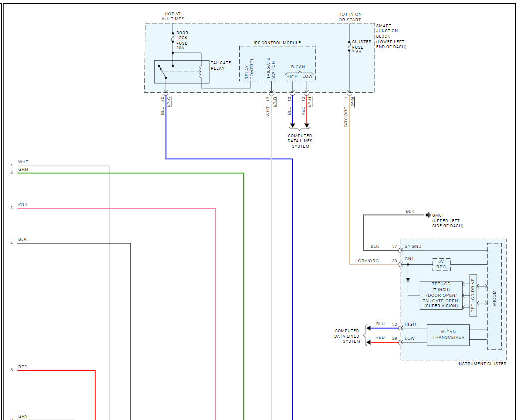Image resolution: width=522 pixels, height=420 pixels.
Task: Click the TFT LCD DRIVE vertical block
Action: click(473, 295)
